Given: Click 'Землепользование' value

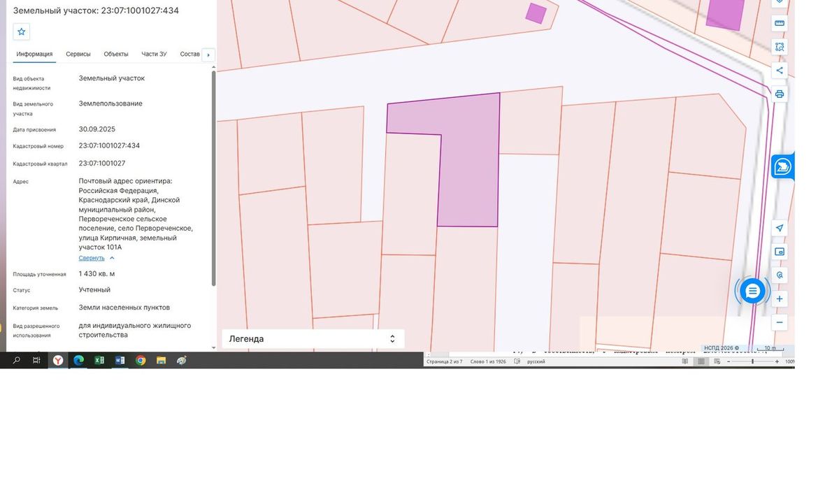Looking at the screenshot, I should [110, 103].
